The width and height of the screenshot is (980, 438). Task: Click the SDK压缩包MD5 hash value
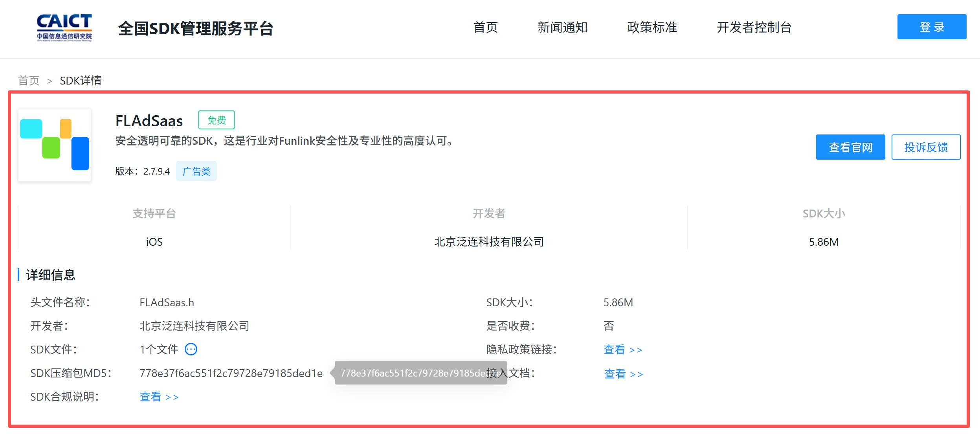coord(231,373)
